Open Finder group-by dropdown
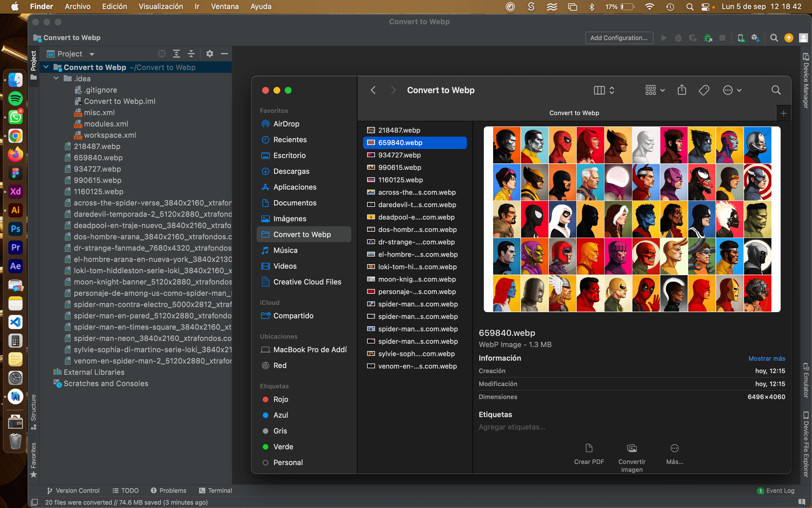 pyautogui.click(x=655, y=90)
